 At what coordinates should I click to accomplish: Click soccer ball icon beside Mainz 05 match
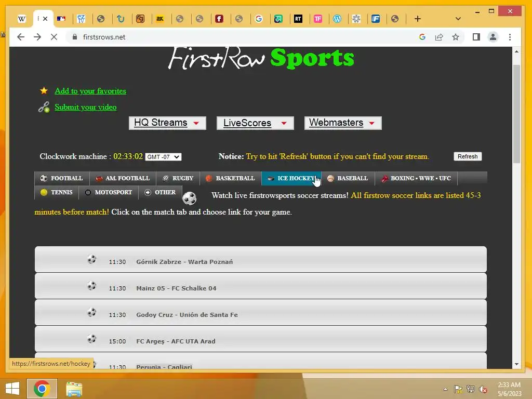(x=91, y=286)
